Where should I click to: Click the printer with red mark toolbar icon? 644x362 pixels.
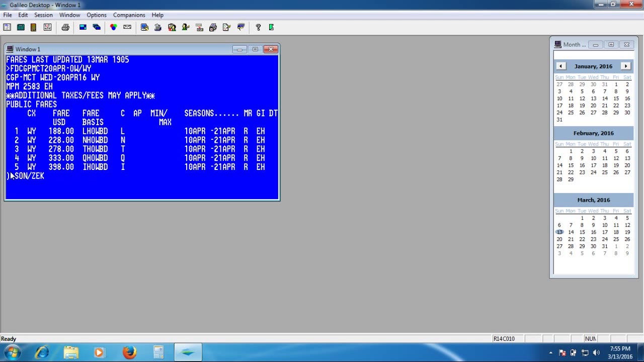point(213,27)
